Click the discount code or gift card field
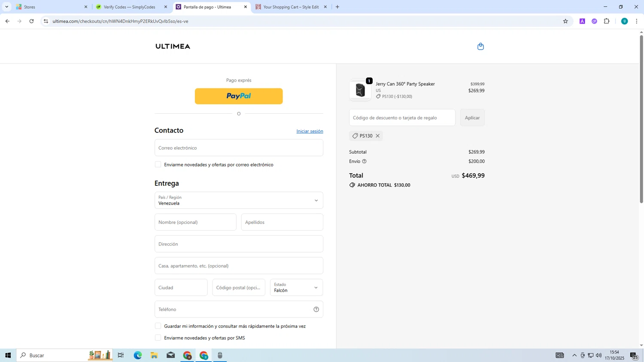This screenshot has width=644, height=362. (402, 118)
